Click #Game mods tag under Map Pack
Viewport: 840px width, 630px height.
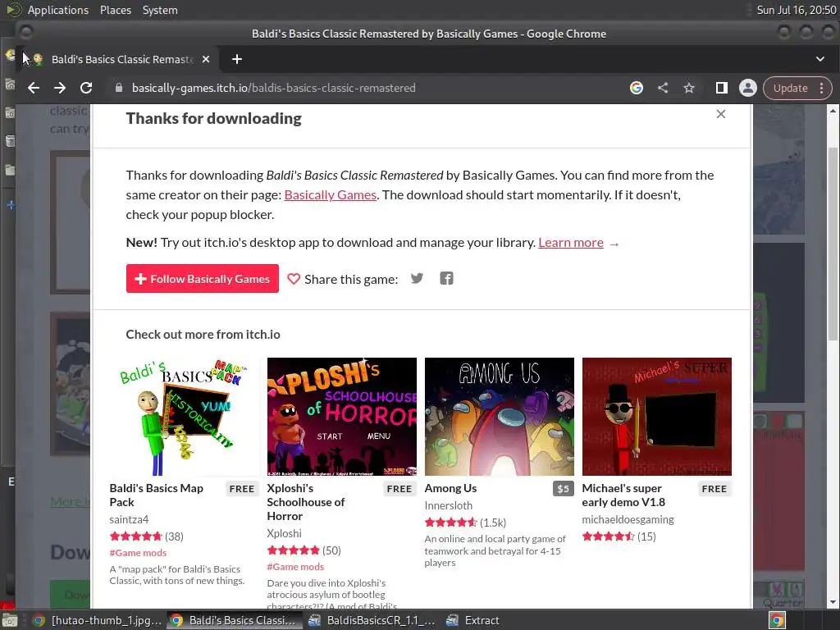[x=138, y=553]
